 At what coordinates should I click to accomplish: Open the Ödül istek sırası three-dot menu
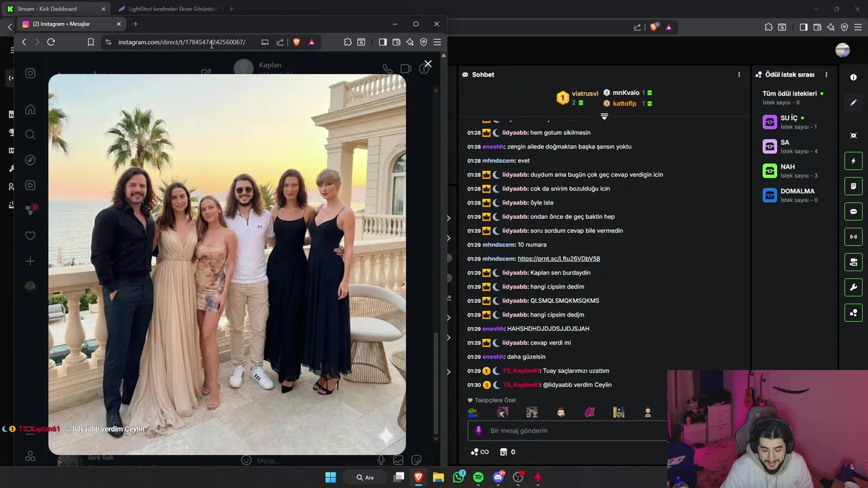[826, 75]
